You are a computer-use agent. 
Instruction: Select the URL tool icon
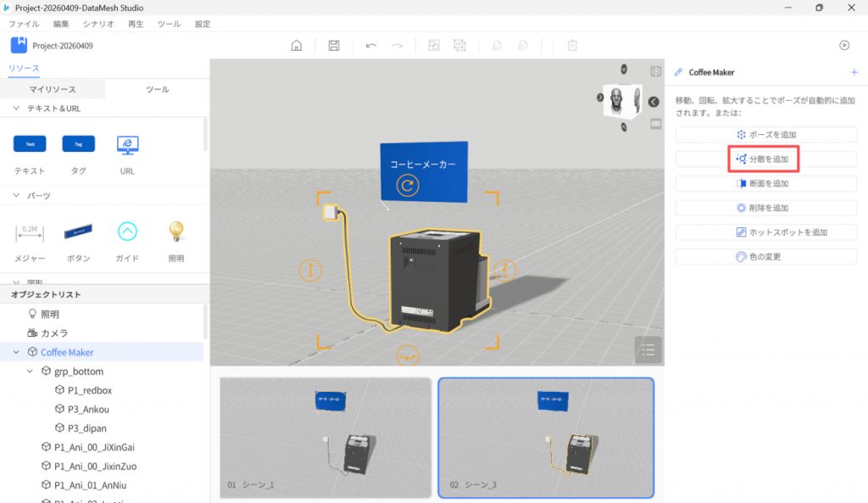click(x=127, y=145)
